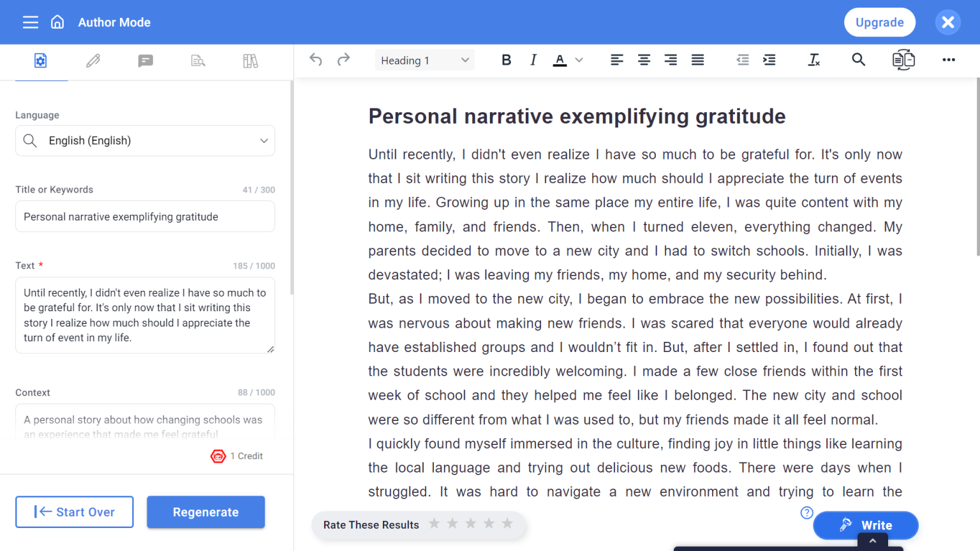
Task: Click the Write button
Action: tap(866, 525)
